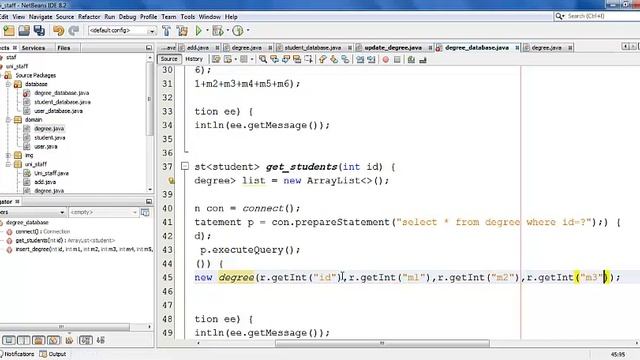Collapse the domain package node
Viewport: 640px width, 360px height.
coord(8,120)
